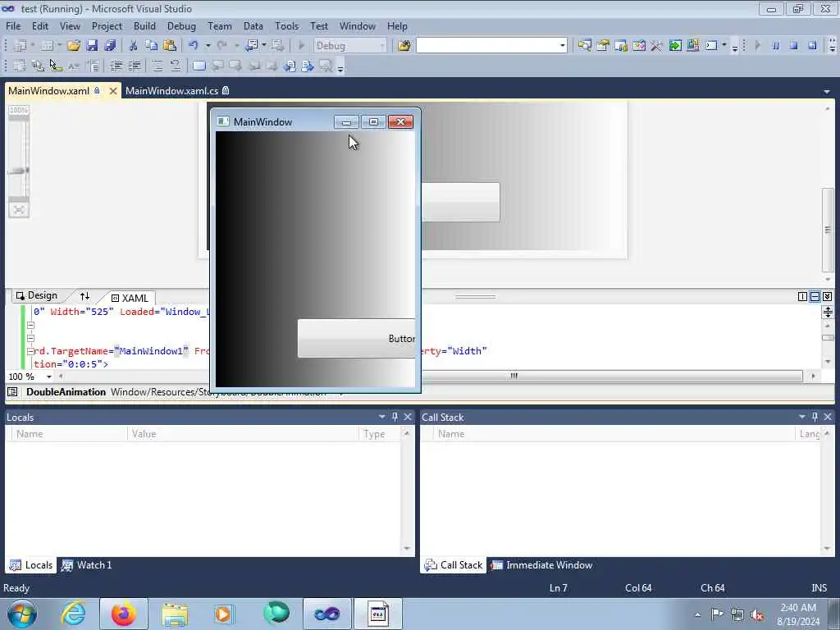Switch to the Watch 1 tab
840x630 pixels.
click(x=87, y=565)
